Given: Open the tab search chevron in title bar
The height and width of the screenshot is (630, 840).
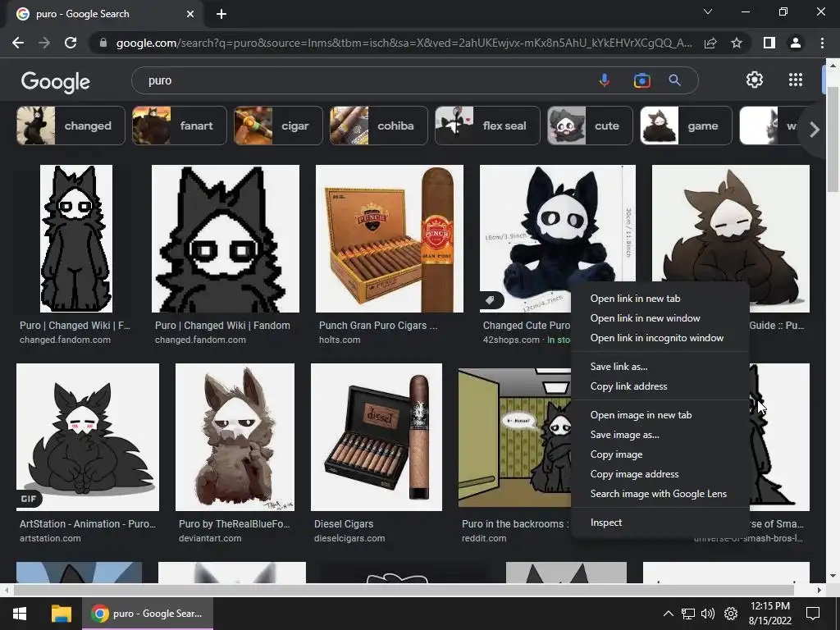Looking at the screenshot, I should point(708,11).
